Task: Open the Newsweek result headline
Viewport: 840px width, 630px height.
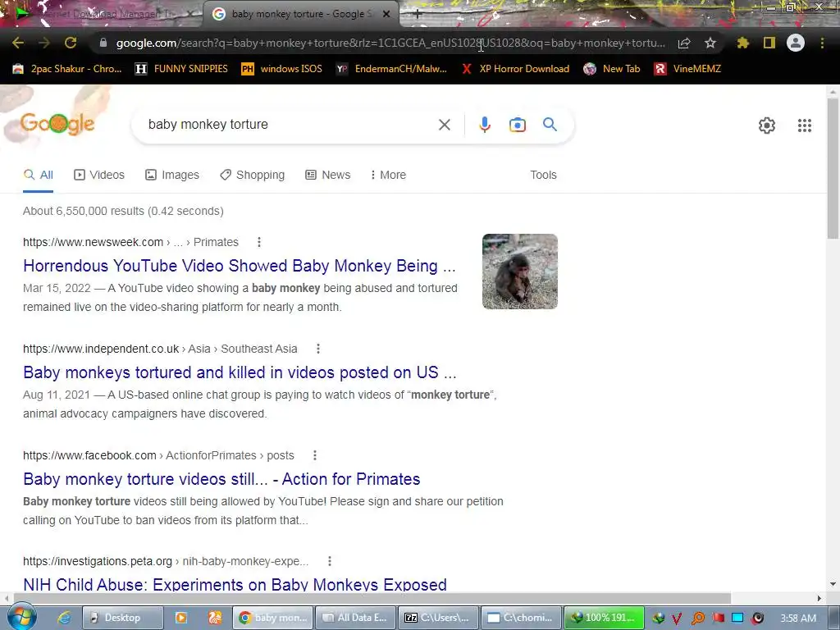Action: point(240,266)
